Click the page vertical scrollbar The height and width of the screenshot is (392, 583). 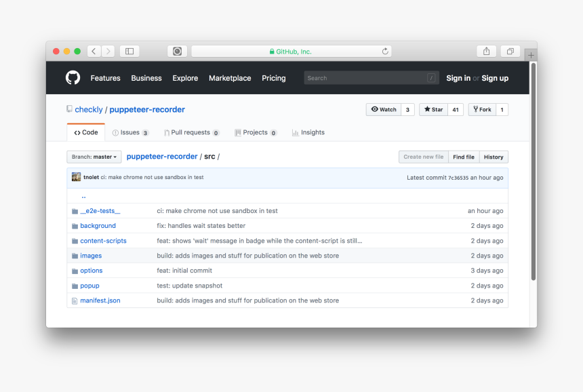pos(534,170)
